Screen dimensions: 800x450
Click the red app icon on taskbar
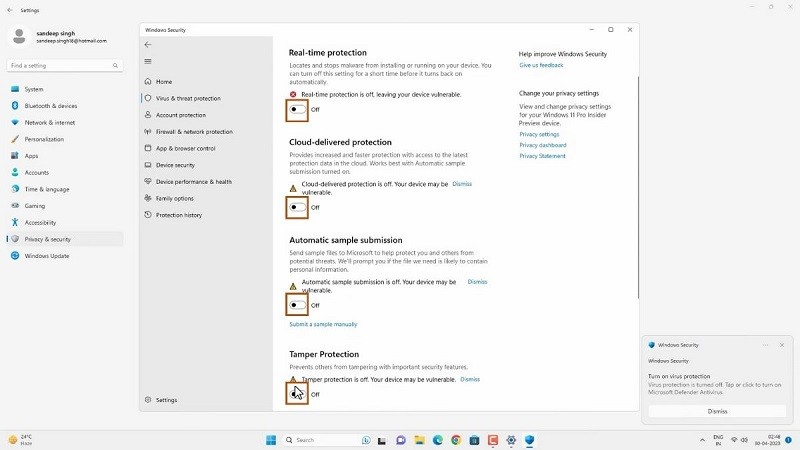[492, 440]
